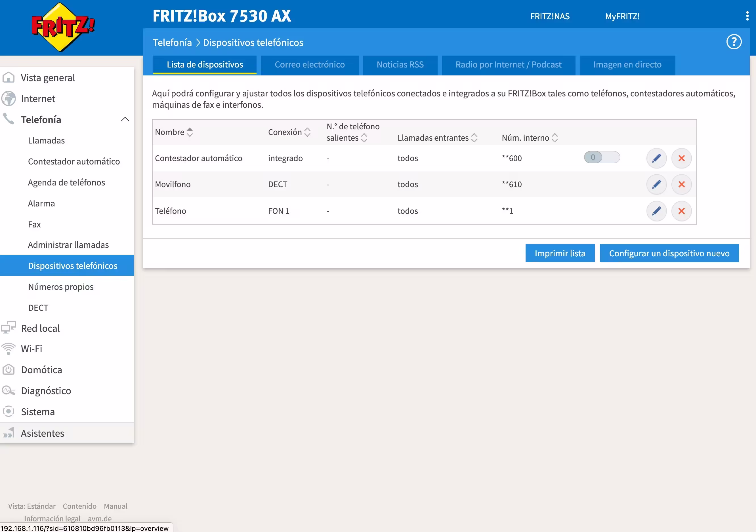Viewport: 756px width, 532px height.
Task: Click internal number **610 cell
Action: coord(512,185)
